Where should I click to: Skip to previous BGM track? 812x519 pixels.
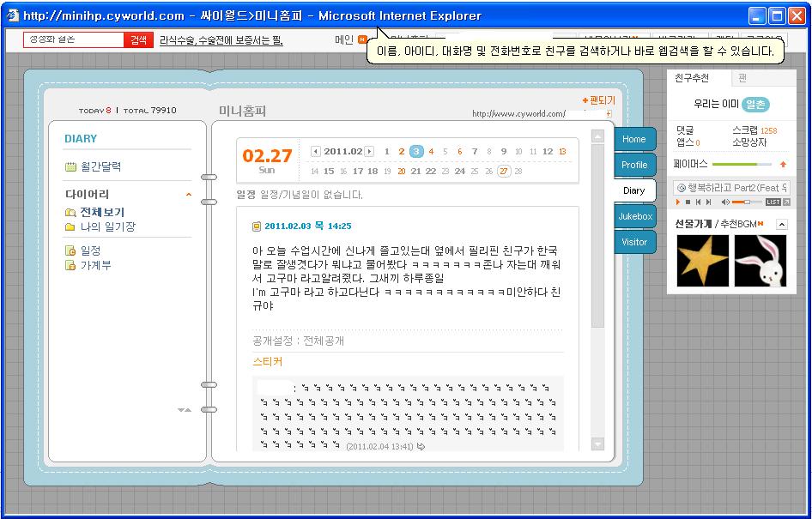698,202
